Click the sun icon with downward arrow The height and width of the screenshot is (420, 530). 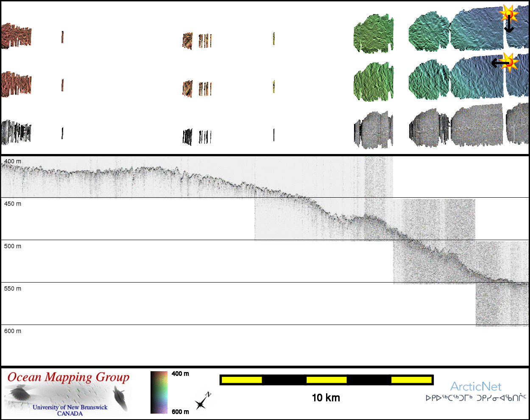(509, 14)
